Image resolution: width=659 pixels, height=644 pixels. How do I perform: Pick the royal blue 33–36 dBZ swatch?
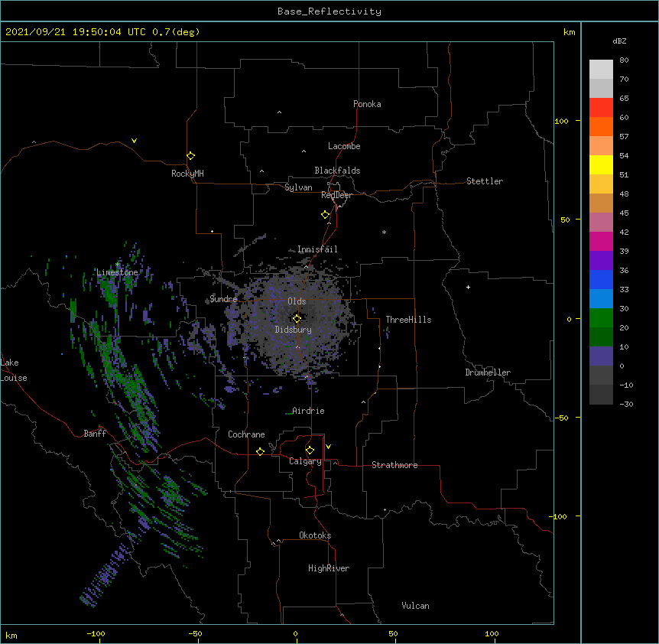(x=601, y=279)
